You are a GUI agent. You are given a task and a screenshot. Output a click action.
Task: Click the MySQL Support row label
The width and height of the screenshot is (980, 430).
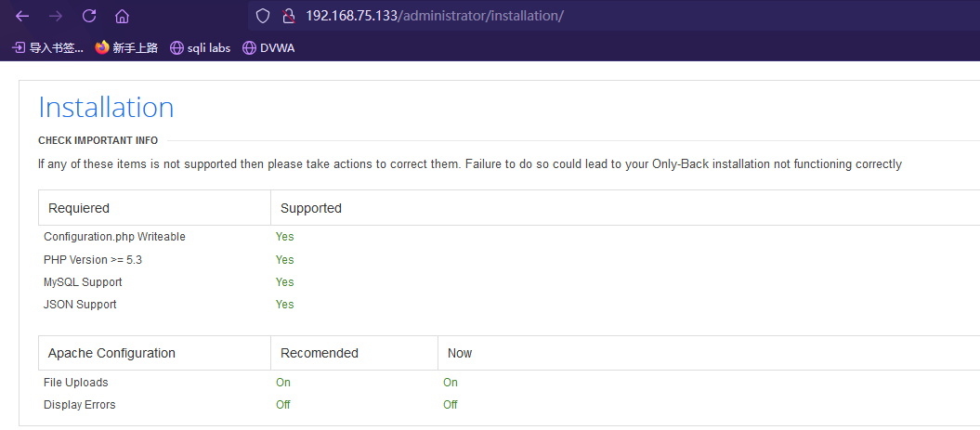click(83, 282)
